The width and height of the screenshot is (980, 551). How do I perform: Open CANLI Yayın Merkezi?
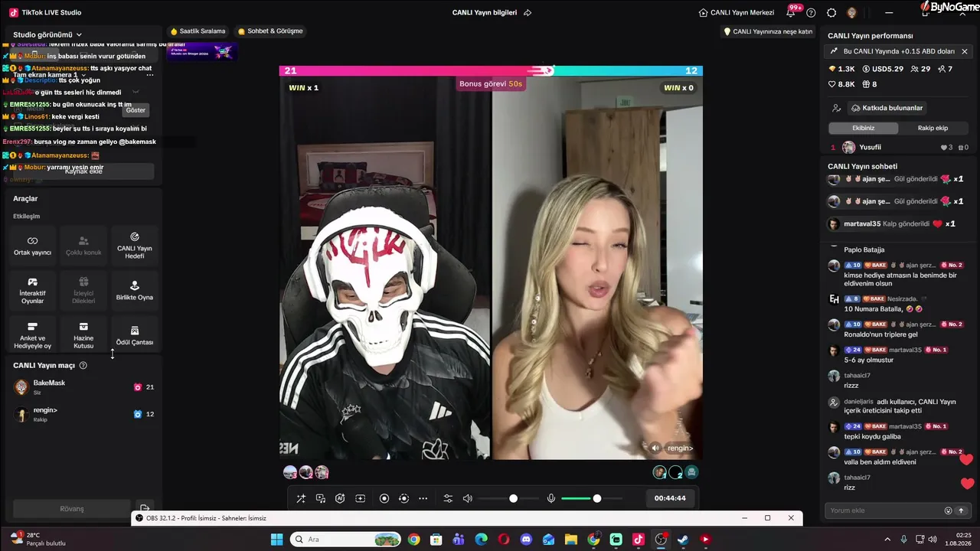tap(737, 12)
